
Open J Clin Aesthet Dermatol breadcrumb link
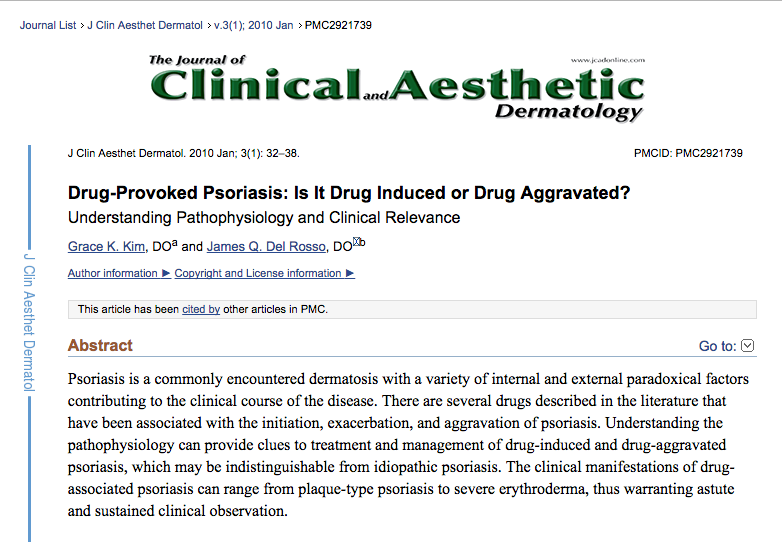point(145,25)
